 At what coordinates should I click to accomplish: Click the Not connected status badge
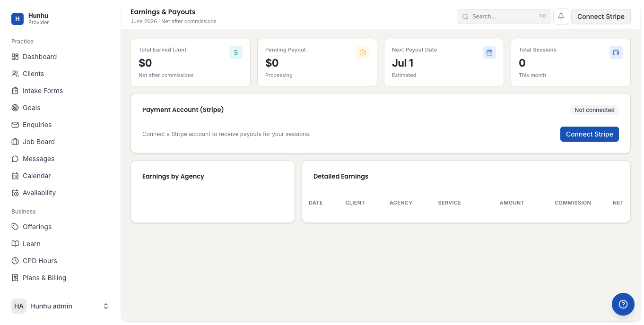(594, 110)
